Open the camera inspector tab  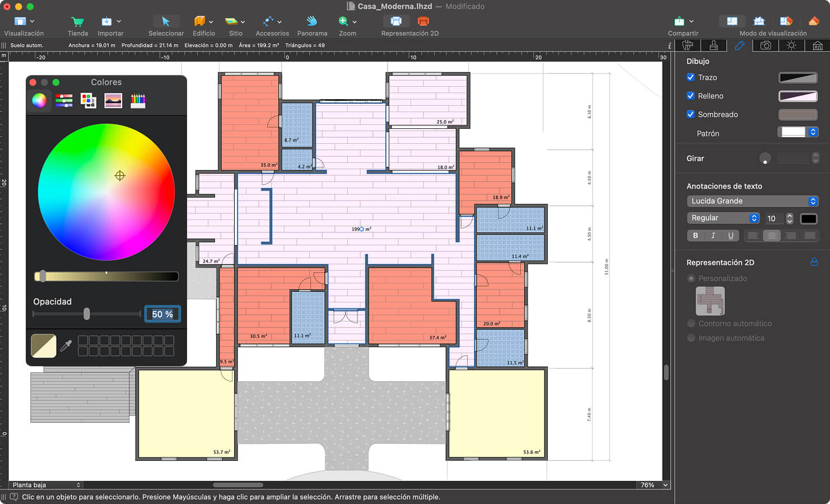tap(766, 45)
